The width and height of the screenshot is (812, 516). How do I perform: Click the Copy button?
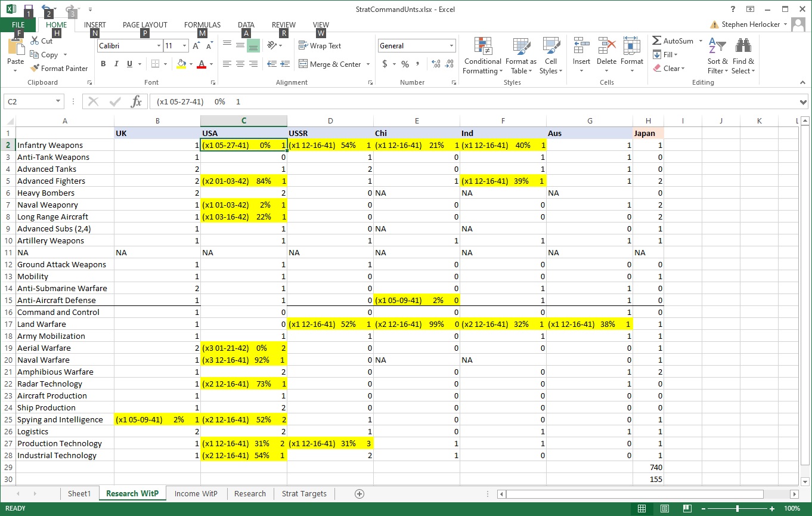pyautogui.click(x=44, y=55)
